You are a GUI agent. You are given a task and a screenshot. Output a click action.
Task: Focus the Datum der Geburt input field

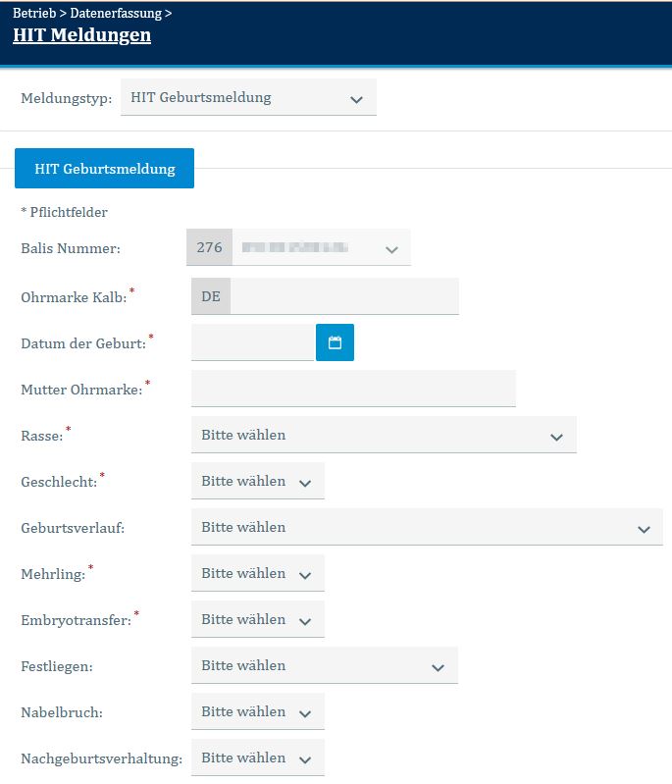[252, 342]
